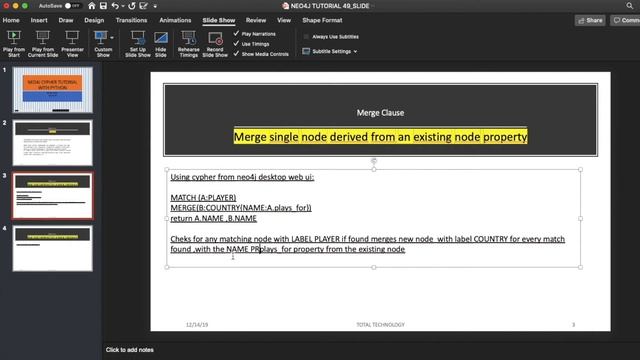
Task: Click 'Click to add notes' field
Action: pyautogui.click(x=129, y=350)
